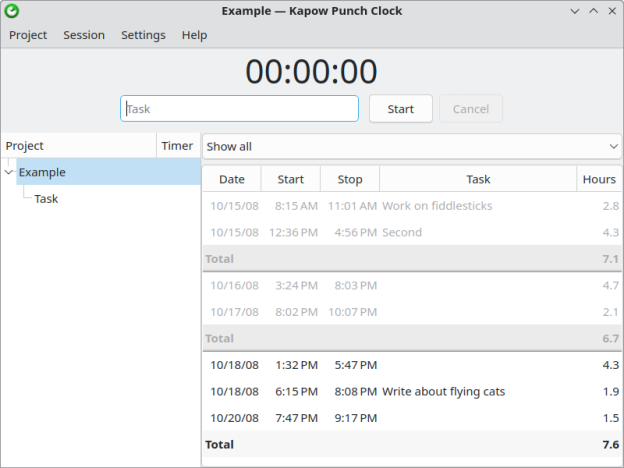Select the Example project

pyautogui.click(x=42, y=172)
